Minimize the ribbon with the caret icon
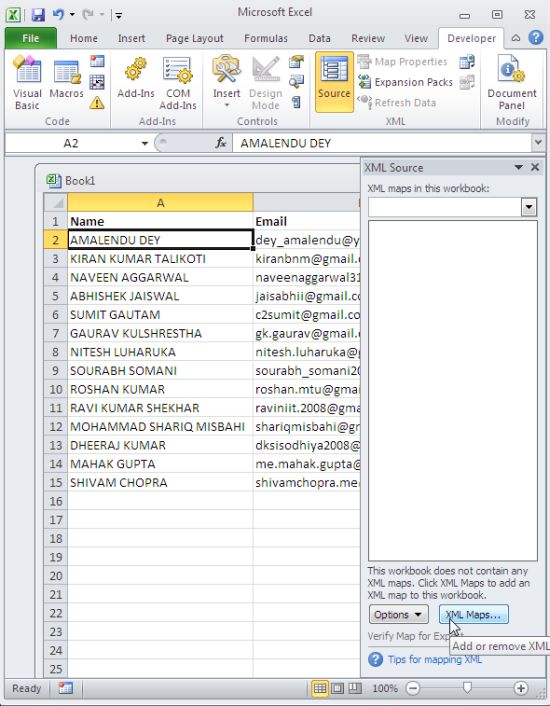This screenshot has width=550, height=706. tap(516, 38)
